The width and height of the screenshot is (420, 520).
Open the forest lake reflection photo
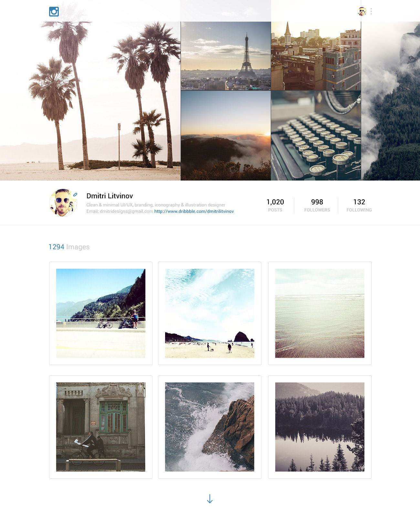[x=320, y=427]
